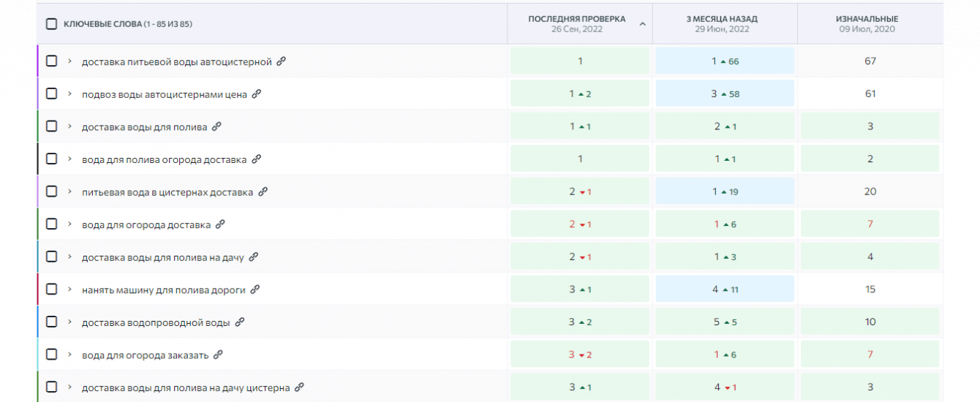Viewport: 980px width, 402px height.
Task: Open link icon for "нанять машину для полива дороги"
Action: point(255,290)
